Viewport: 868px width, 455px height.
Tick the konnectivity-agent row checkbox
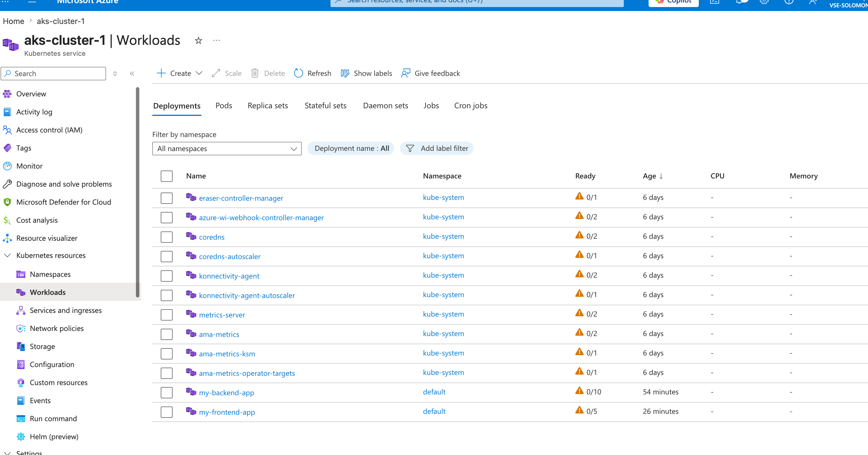166,276
